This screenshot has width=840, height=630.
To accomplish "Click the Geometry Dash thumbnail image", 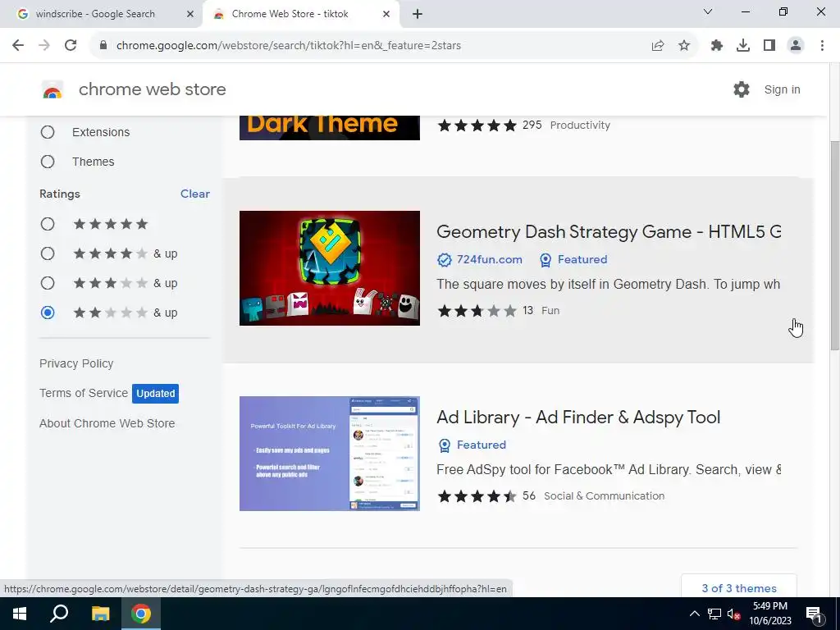I will 330,268.
